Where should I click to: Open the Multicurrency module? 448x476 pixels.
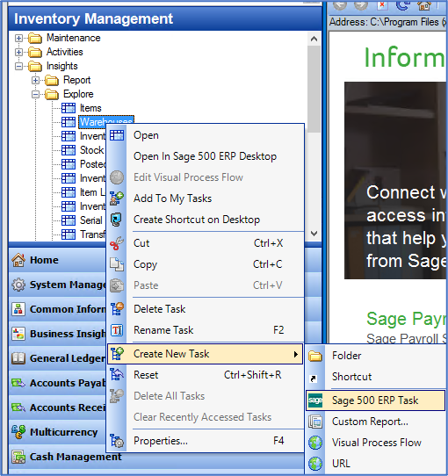(58, 432)
